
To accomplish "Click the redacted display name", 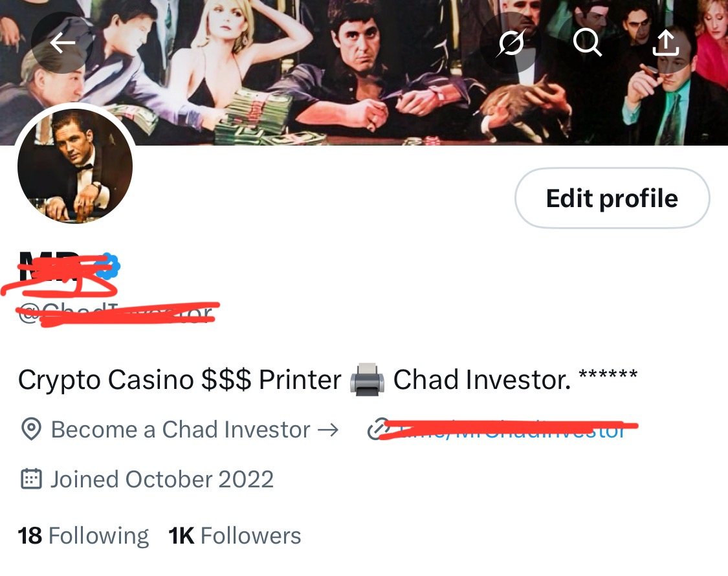I will 58,272.
